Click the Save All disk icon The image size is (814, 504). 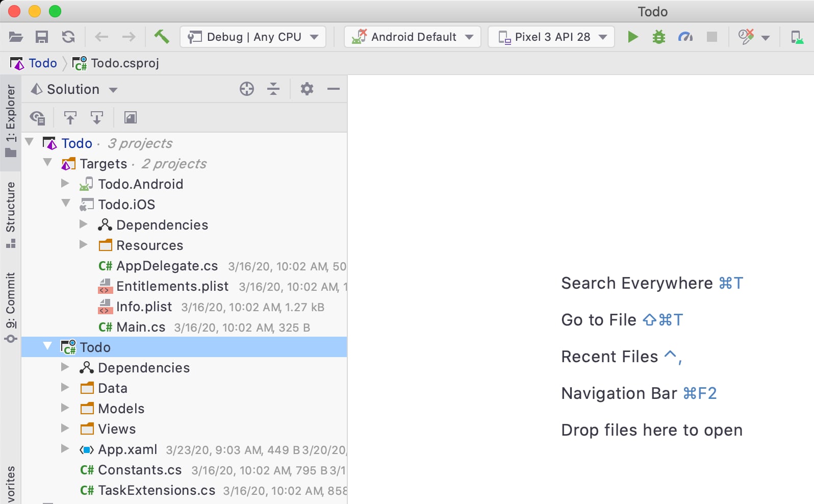tap(42, 37)
